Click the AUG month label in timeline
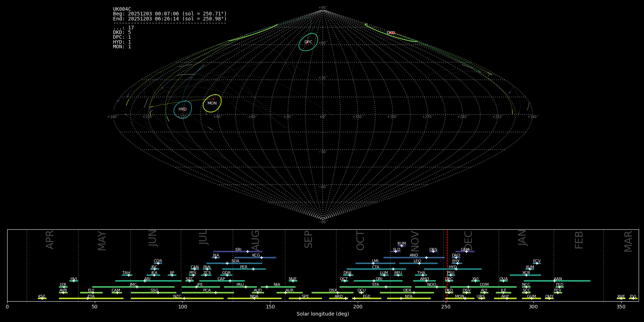The height and width of the screenshot is (322, 644). [255, 240]
